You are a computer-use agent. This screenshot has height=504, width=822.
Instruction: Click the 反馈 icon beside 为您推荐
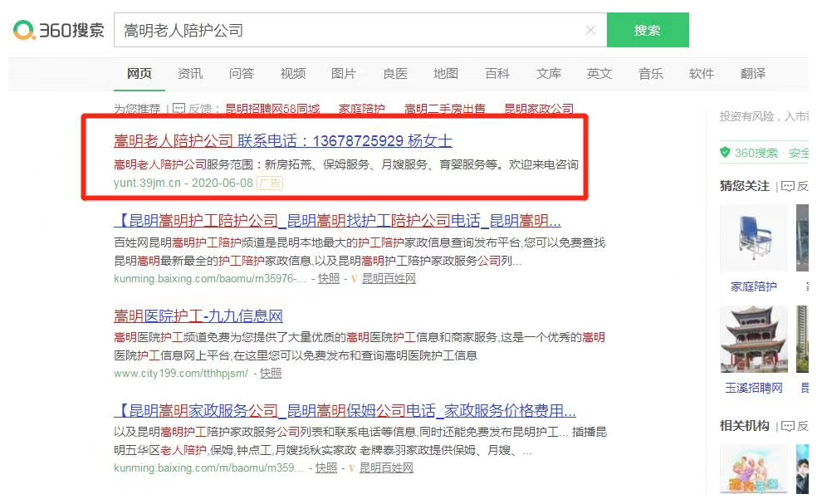pos(179,109)
